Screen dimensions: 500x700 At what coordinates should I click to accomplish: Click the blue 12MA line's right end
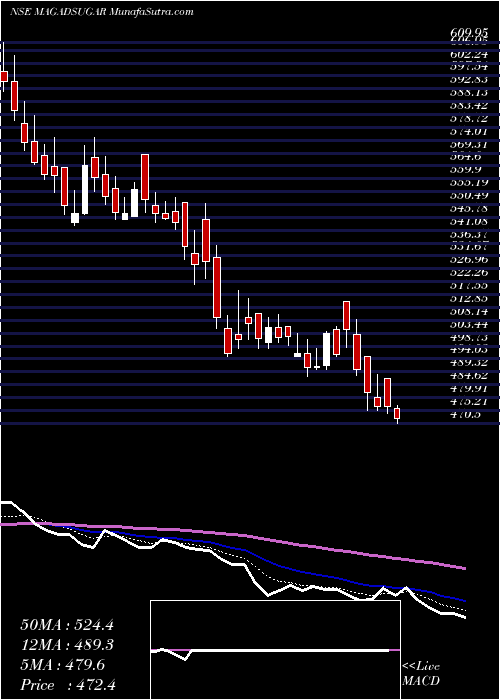(463, 601)
